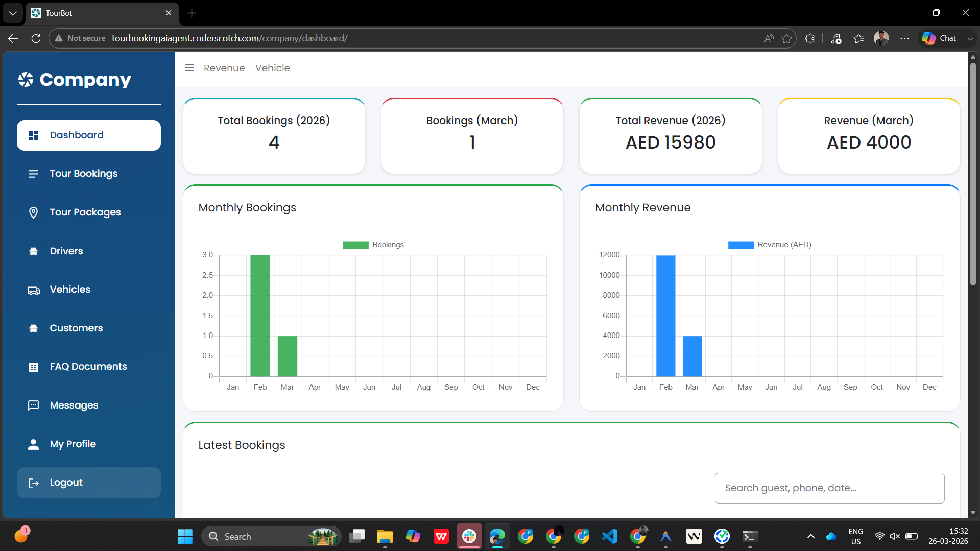
Task: Open Copilot Chat button
Action: pyautogui.click(x=939, y=38)
